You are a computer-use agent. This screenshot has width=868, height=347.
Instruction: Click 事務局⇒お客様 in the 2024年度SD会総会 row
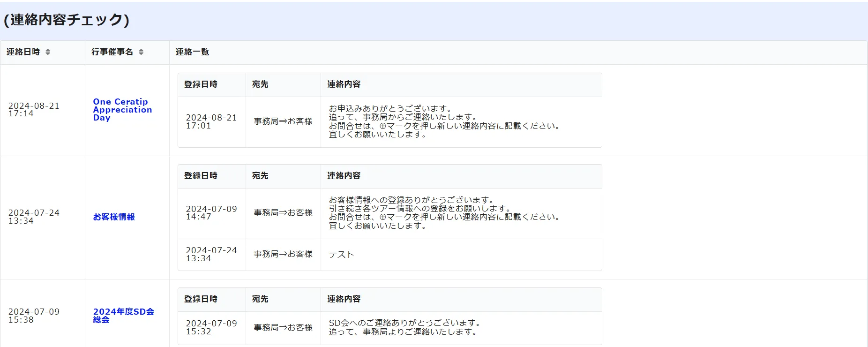(283, 328)
